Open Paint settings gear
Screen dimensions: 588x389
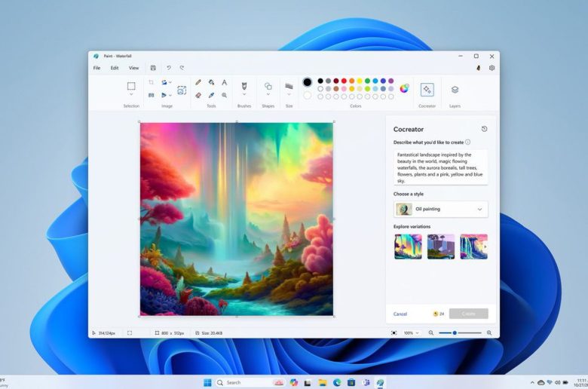(x=492, y=68)
